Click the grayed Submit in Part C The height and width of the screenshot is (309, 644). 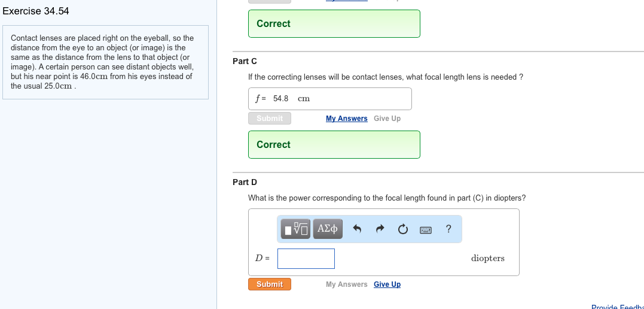[270, 119]
